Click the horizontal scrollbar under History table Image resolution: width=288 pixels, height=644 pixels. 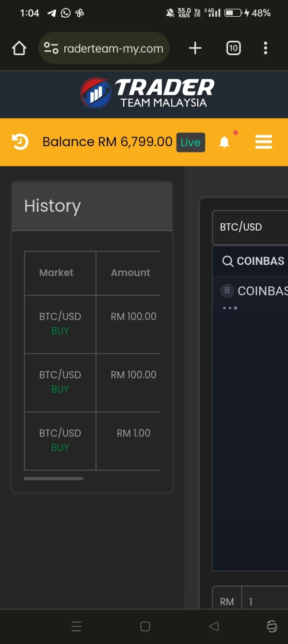54,479
